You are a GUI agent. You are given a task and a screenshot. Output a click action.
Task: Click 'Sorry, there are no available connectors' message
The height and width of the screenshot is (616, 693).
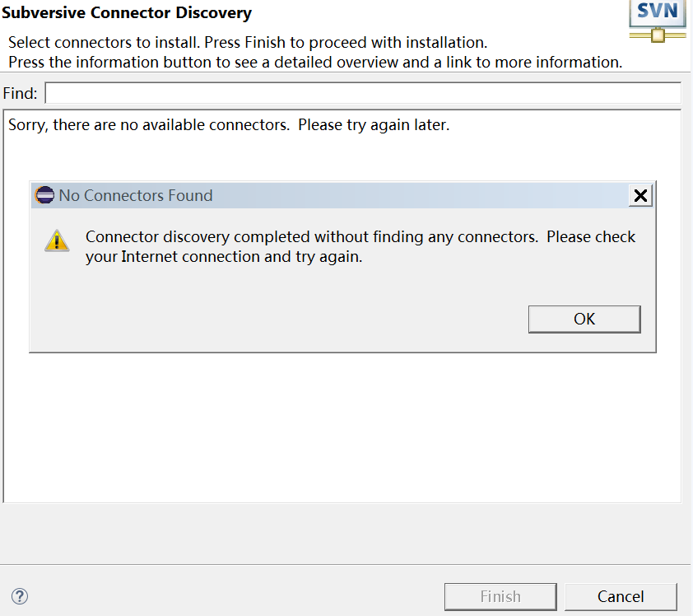229,125
